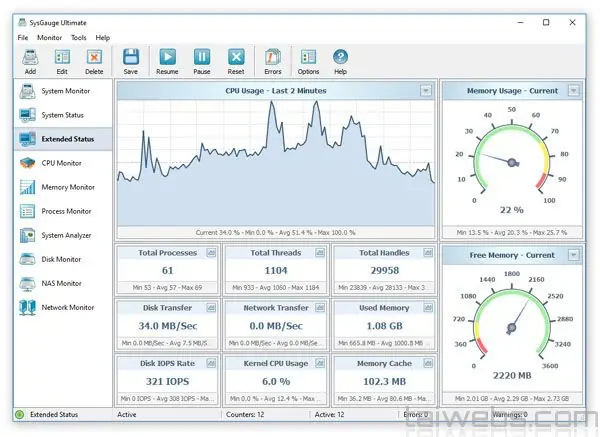Toggle chart view on Total Processes counter
Image resolution: width=600 pixels, height=437 pixels.
click(211, 253)
